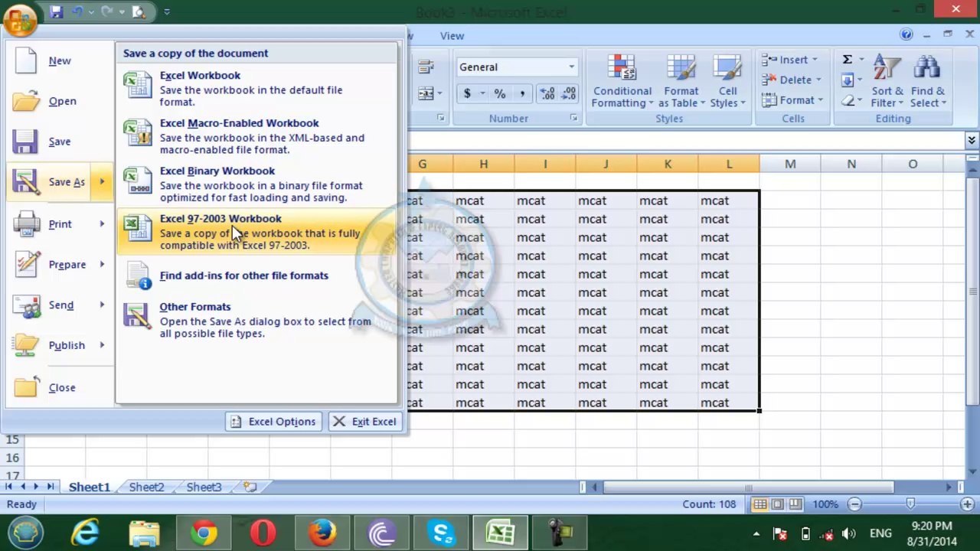Choose Open from the Office menu

click(x=58, y=101)
